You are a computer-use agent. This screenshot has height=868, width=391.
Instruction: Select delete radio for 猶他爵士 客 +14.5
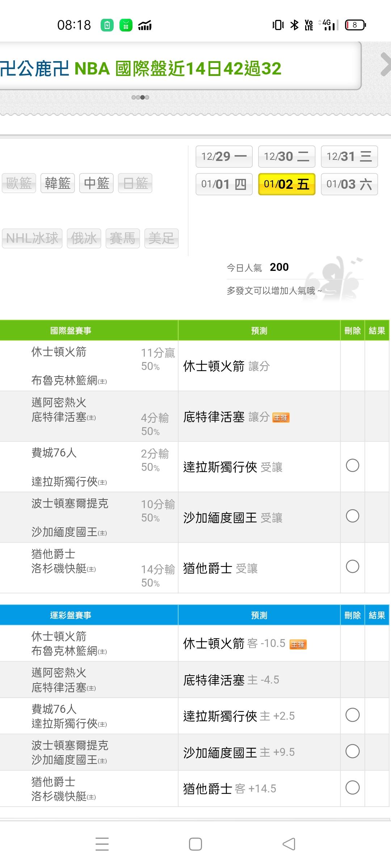point(353,787)
